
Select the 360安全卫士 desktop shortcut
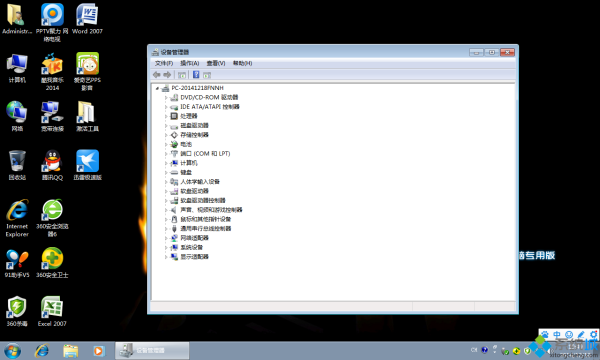pyautogui.click(x=52, y=263)
